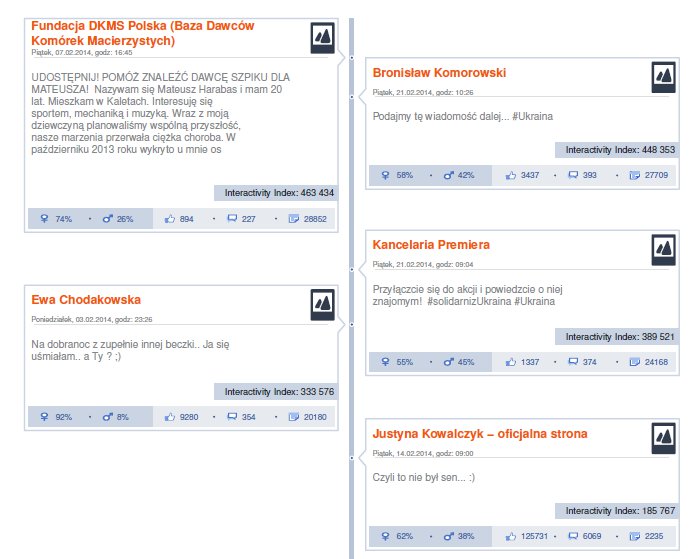Click the shares icon showing 28852
Image resolution: width=693 pixels, height=559 pixels.
pyautogui.click(x=293, y=219)
